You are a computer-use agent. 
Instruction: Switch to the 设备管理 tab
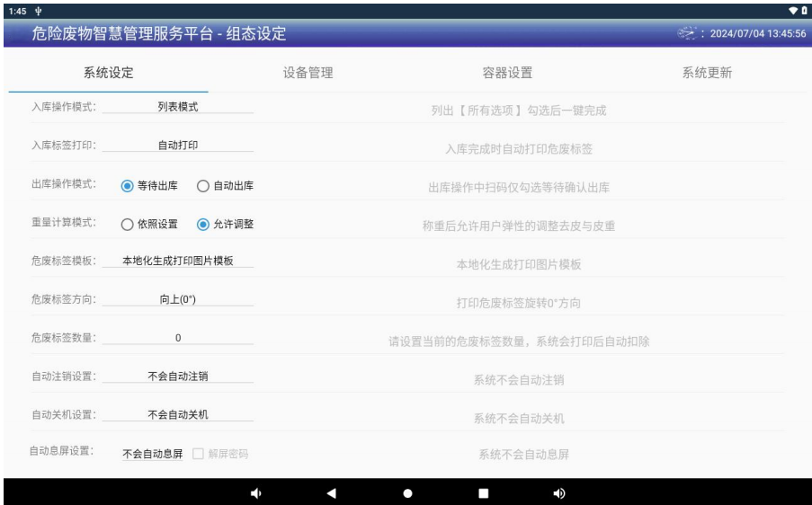pos(308,74)
